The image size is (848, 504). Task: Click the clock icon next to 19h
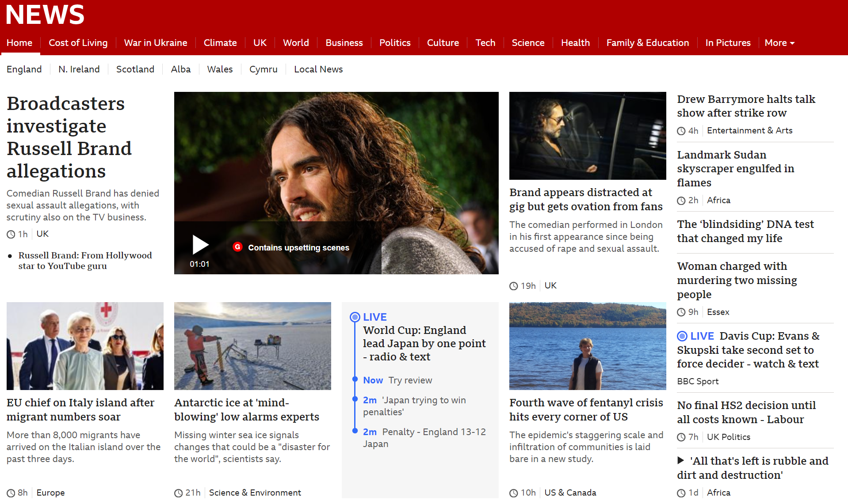coord(513,286)
